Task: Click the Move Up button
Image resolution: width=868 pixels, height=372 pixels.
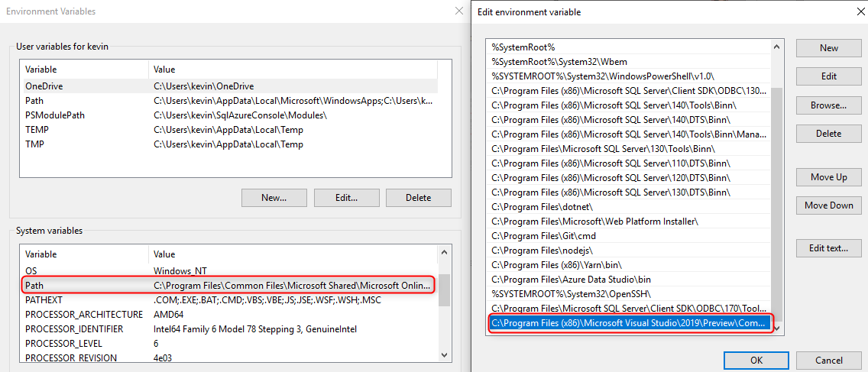Action: pyautogui.click(x=829, y=177)
